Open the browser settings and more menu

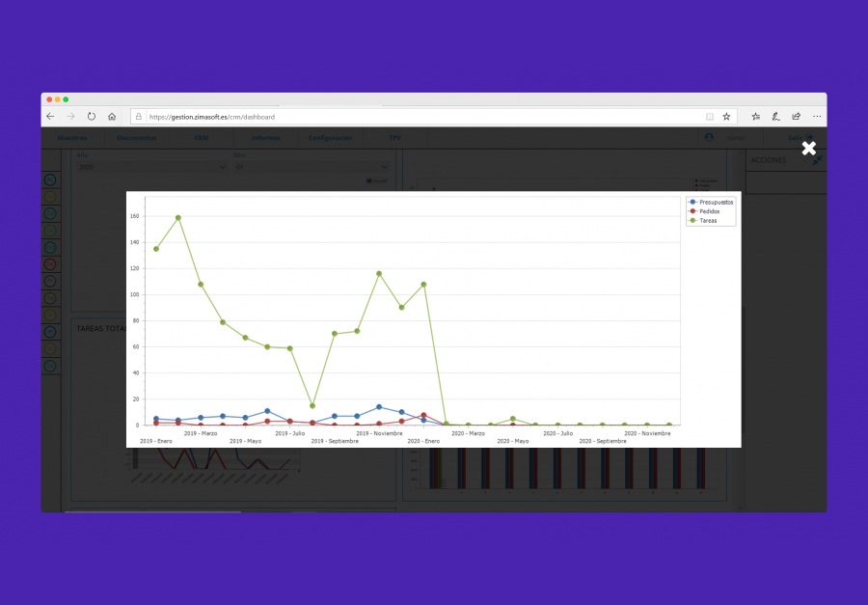[x=817, y=117]
